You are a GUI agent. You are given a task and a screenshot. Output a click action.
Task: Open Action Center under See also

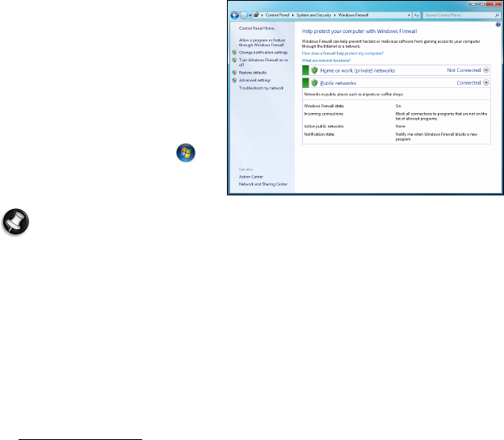250,177
